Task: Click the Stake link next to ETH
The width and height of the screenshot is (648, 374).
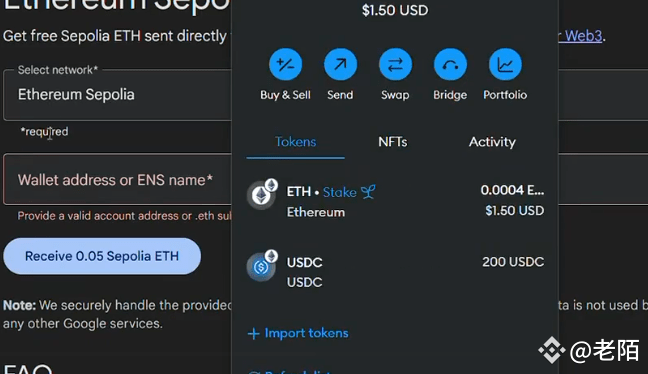Action: tap(339, 192)
